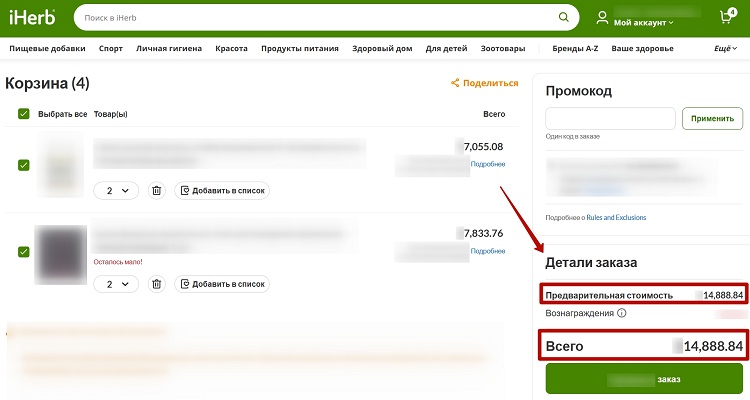Click the green заказ checkout button
This screenshot has width=750, height=400.
(x=644, y=379)
